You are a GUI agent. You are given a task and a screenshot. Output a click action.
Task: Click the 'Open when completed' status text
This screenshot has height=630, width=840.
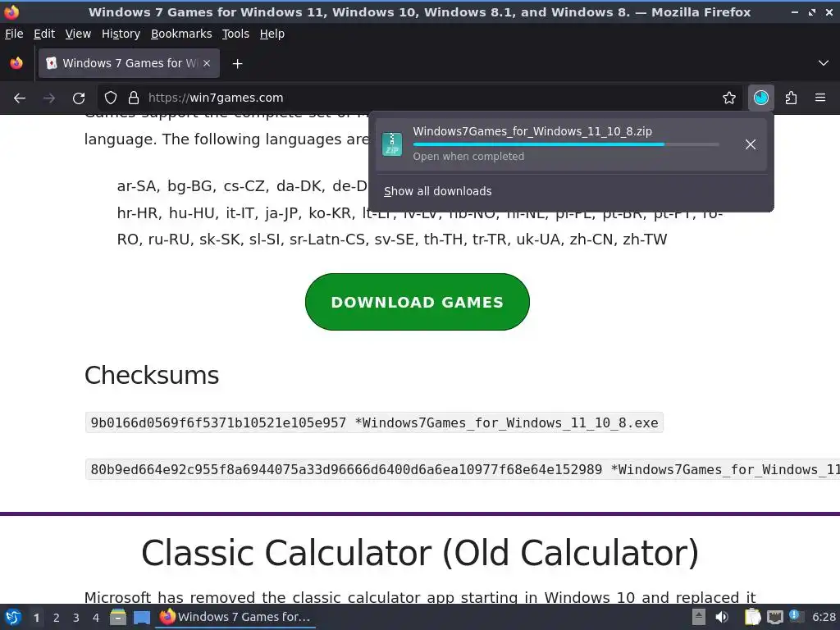pos(468,157)
